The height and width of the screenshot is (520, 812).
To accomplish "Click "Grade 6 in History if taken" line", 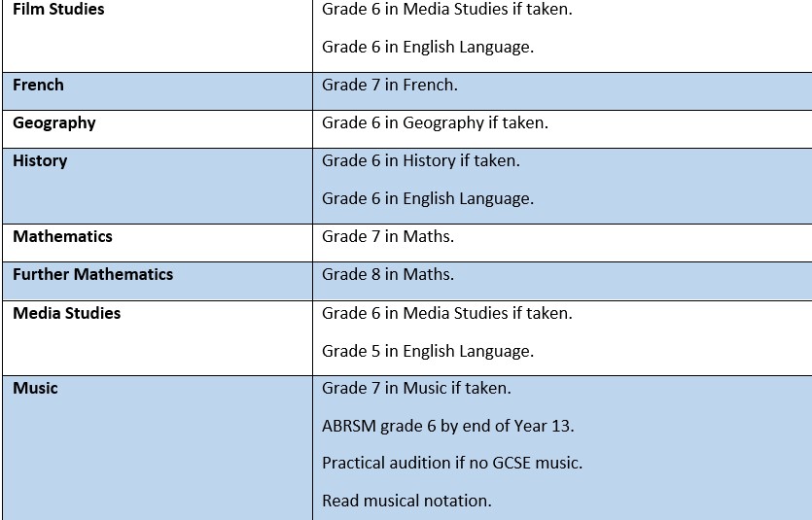I will (420, 161).
